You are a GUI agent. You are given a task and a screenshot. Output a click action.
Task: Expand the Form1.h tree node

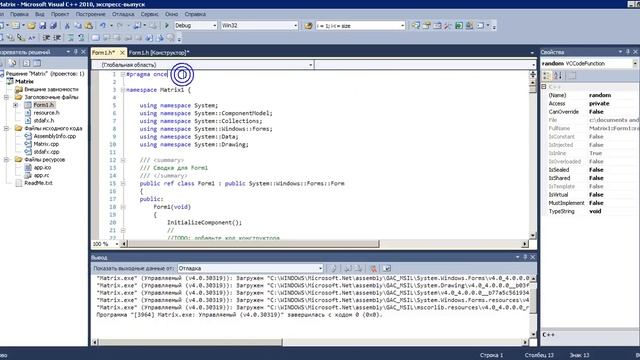click(16, 105)
